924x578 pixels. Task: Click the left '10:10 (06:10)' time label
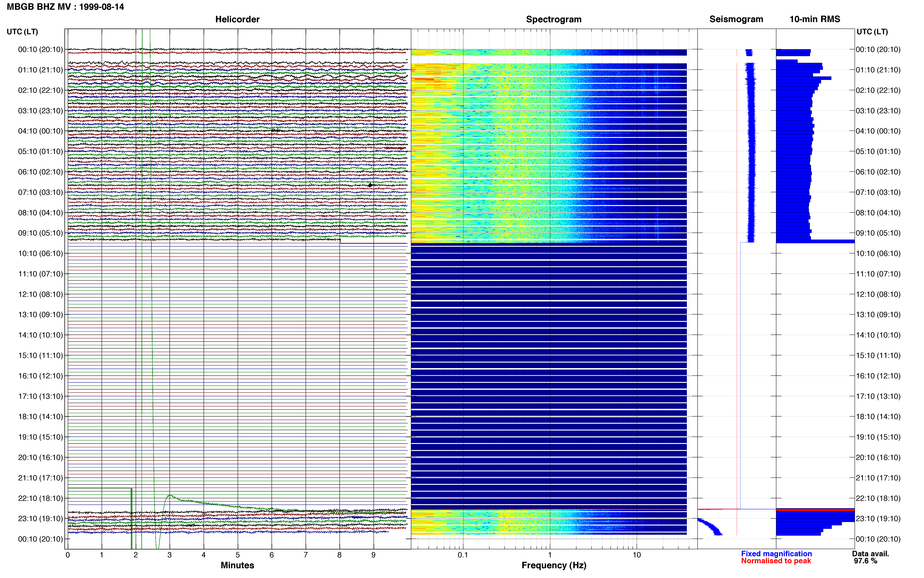41,253
